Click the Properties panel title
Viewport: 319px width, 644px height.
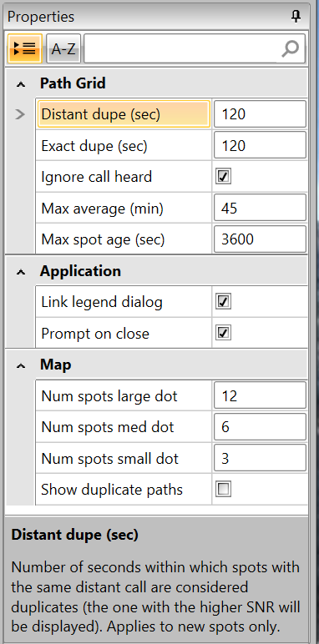41,17
